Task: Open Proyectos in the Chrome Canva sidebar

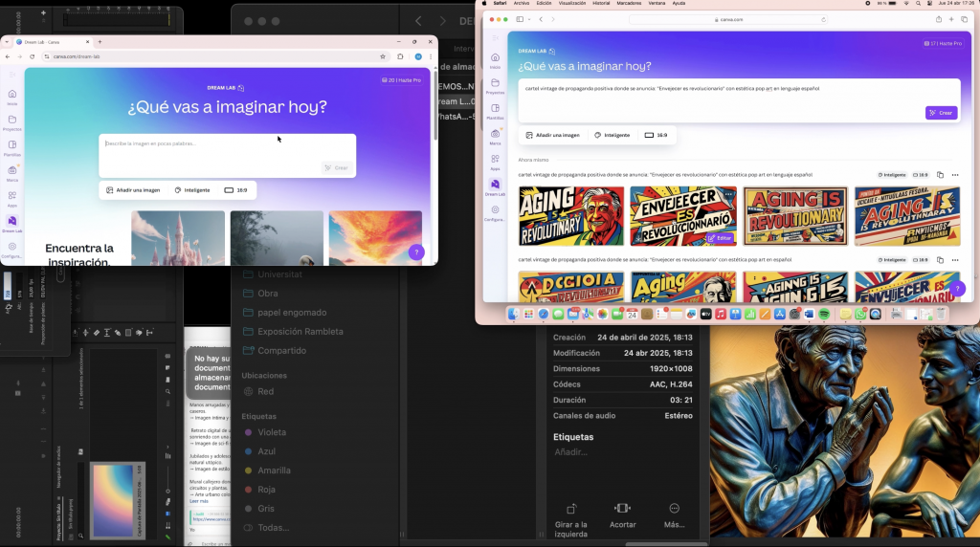Action: tap(12, 122)
